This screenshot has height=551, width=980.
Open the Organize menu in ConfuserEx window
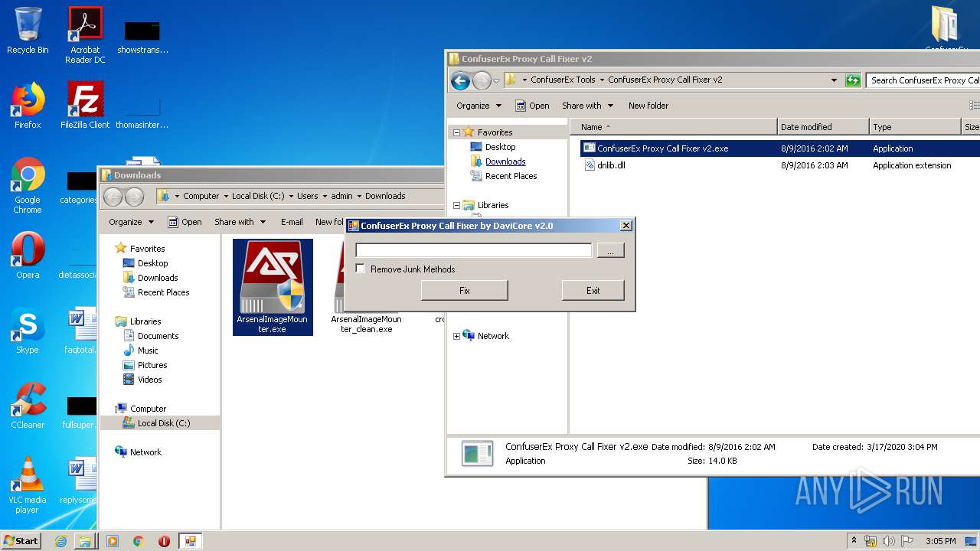tap(479, 106)
